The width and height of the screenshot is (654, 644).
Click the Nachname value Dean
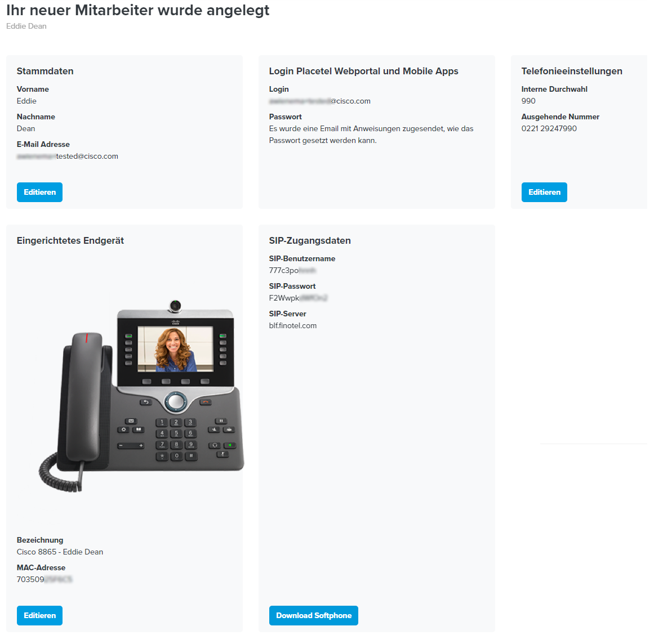[26, 128]
